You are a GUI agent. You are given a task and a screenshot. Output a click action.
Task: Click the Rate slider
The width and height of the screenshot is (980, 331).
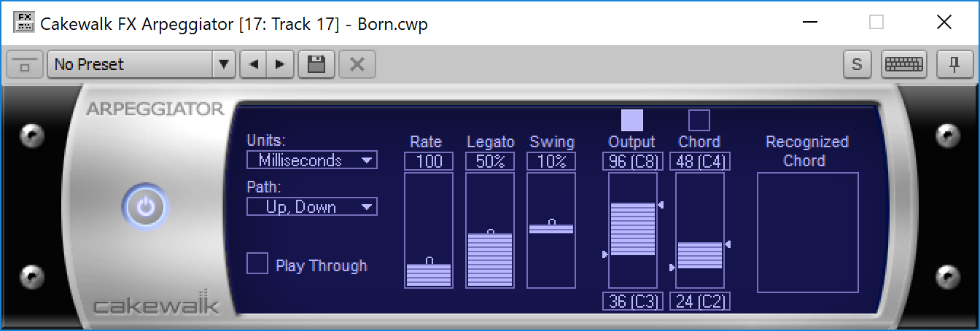tap(429, 230)
